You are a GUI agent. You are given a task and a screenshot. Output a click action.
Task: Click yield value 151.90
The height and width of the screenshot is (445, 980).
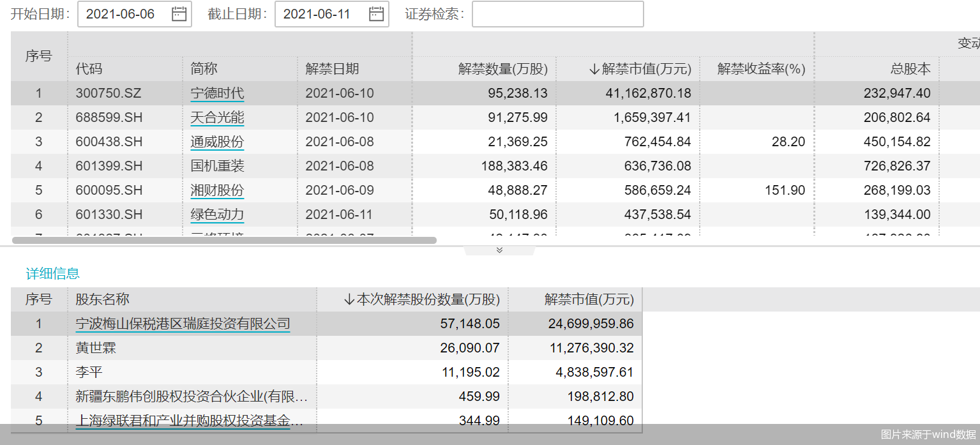(x=785, y=190)
